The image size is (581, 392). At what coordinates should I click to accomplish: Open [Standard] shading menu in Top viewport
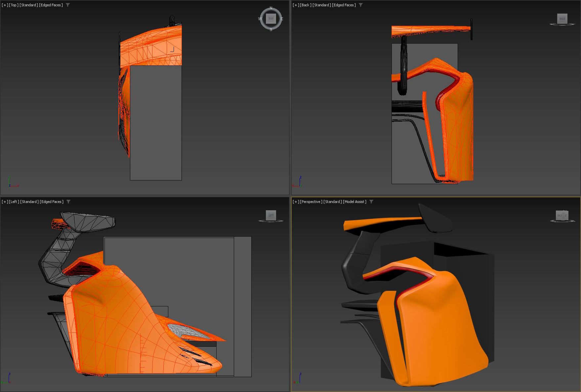point(29,5)
